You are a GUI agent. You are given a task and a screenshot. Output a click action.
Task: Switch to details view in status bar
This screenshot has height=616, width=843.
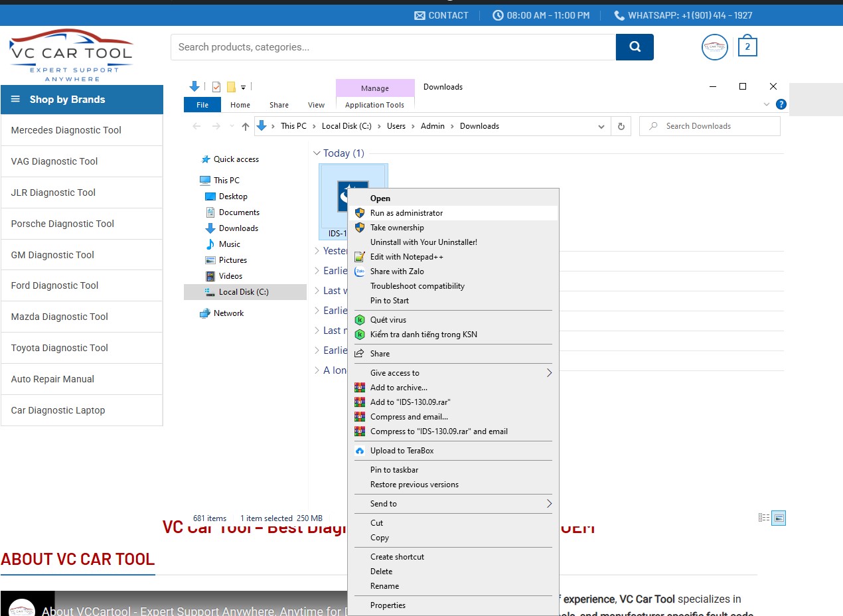click(x=764, y=518)
